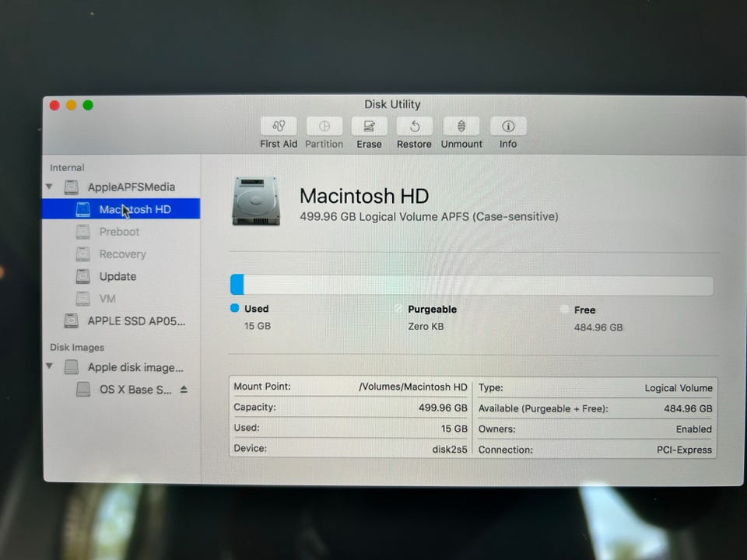Click the Internal section header
The height and width of the screenshot is (560, 747).
coord(67,168)
